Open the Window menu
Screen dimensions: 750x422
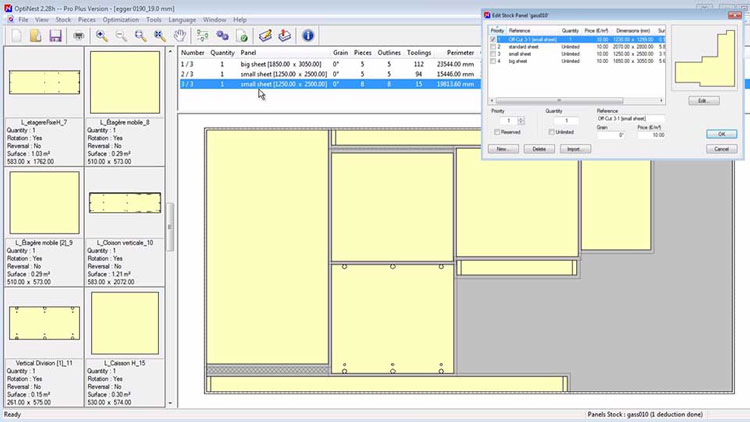click(x=214, y=20)
